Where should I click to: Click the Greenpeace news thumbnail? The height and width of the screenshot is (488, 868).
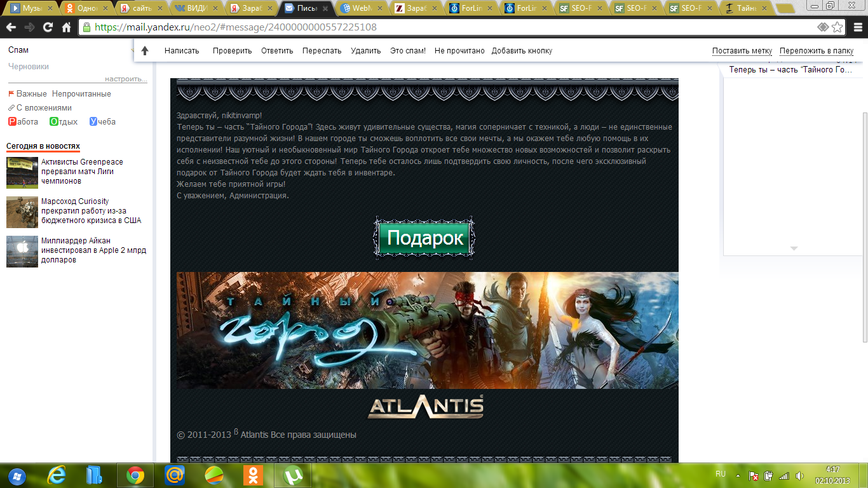coord(22,173)
